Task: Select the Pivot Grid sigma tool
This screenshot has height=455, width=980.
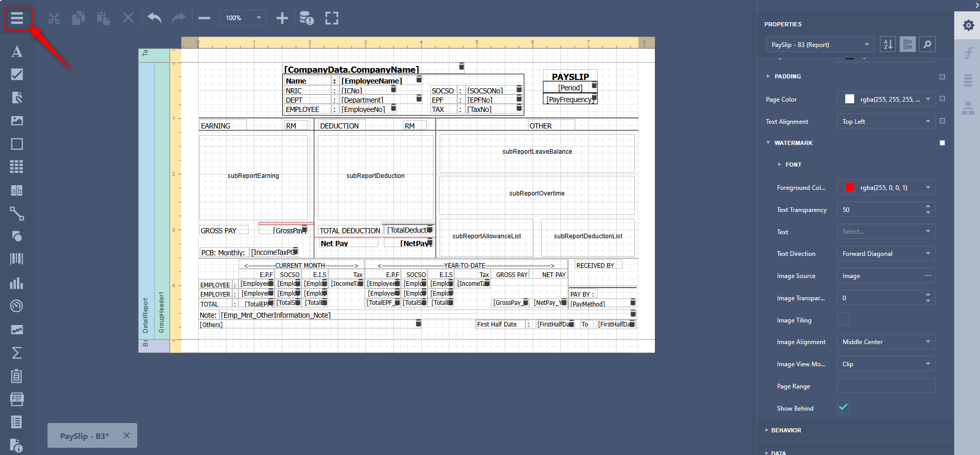Action: [17, 353]
